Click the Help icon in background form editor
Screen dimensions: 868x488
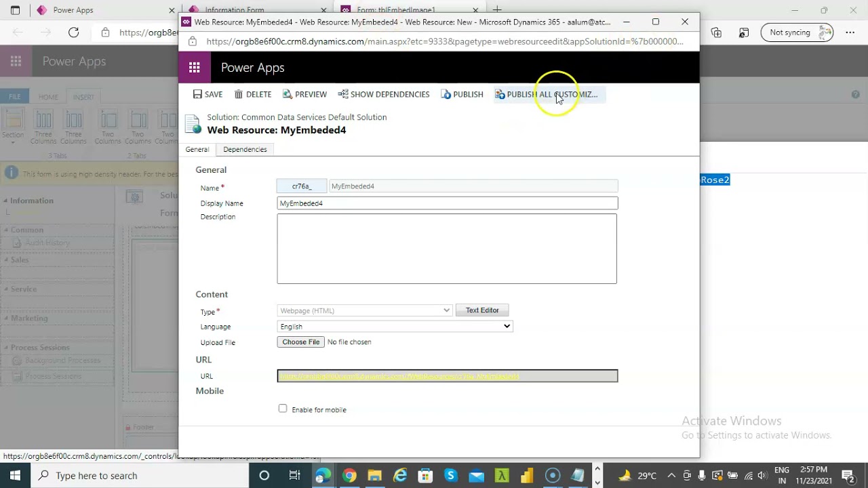tap(855, 95)
